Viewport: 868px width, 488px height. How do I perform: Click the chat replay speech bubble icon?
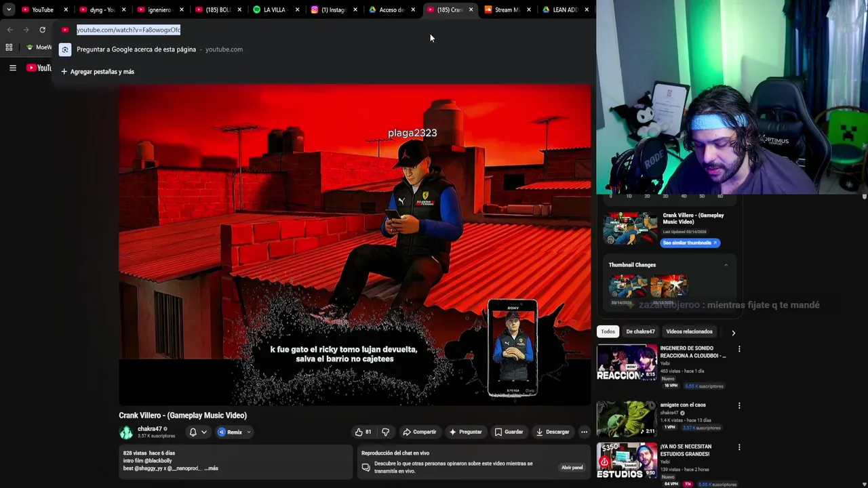[366, 468]
